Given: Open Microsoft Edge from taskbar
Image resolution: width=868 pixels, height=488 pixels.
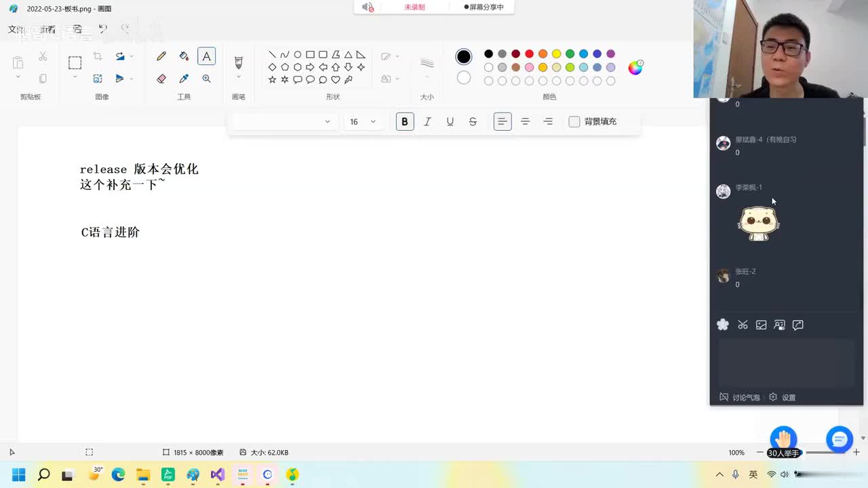Looking at the screenshot, I should (118, 474).
